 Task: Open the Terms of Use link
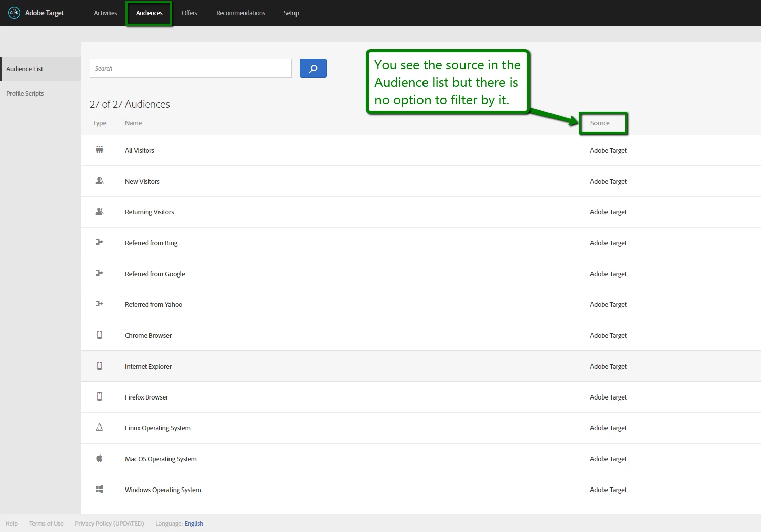(x=46, y=523)
